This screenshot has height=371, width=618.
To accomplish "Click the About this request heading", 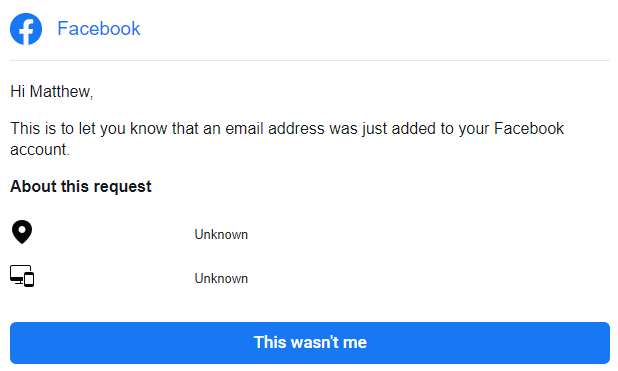I will [x=81, y=186].
